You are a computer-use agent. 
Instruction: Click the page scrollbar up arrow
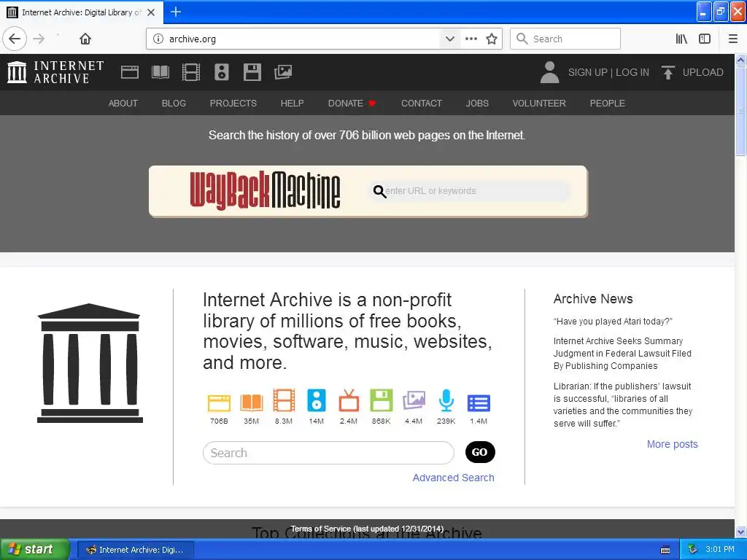tap(741, 60)
